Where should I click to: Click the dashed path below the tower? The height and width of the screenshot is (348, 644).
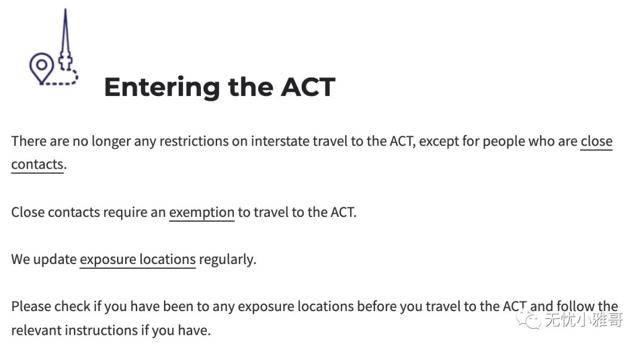pyautogui.click(x=60, y=78)
